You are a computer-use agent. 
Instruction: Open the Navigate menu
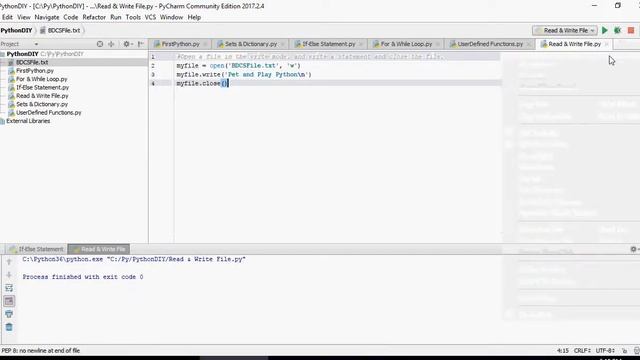pos(47,17)
